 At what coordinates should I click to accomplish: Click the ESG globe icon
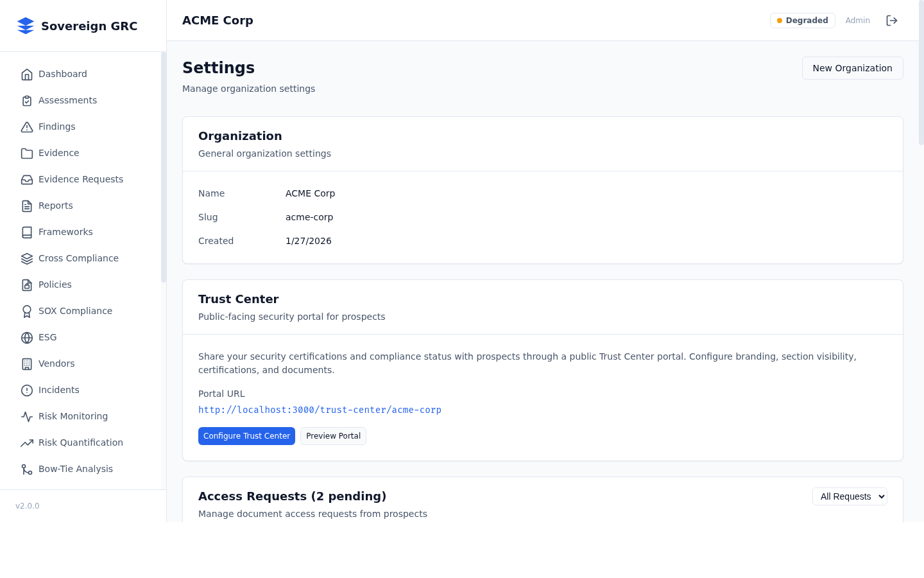(27, 338)
